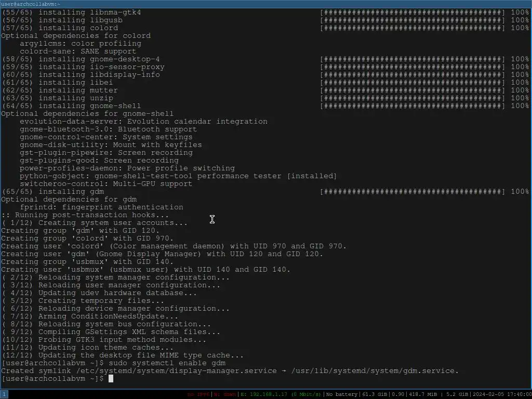The image size is (532, 399).
Task: Click the 'Optional dependencies for colord' line
Action: [x=76, y=36]
